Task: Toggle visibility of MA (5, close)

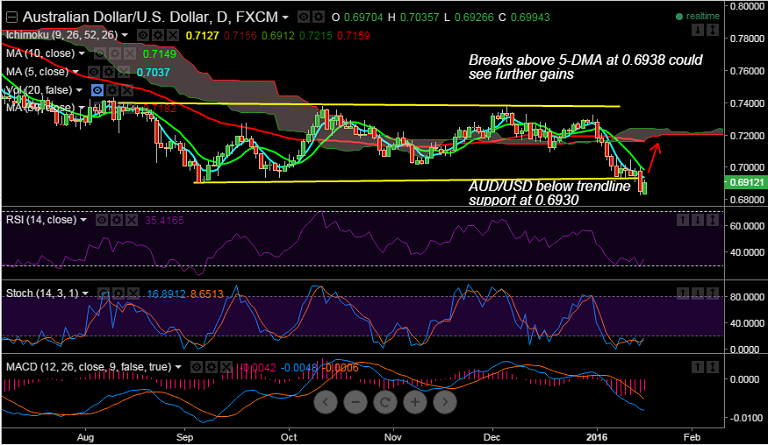Action: point(94,72)
